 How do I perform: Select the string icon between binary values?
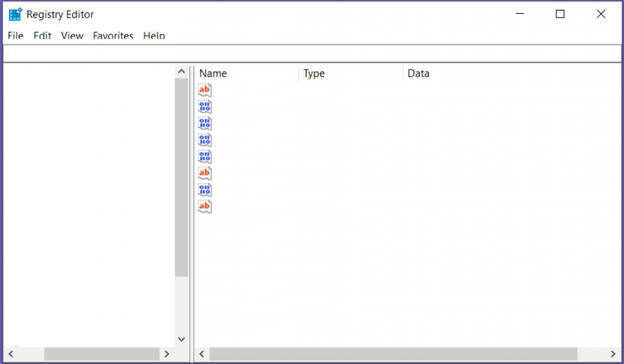(x=205, y=173)
